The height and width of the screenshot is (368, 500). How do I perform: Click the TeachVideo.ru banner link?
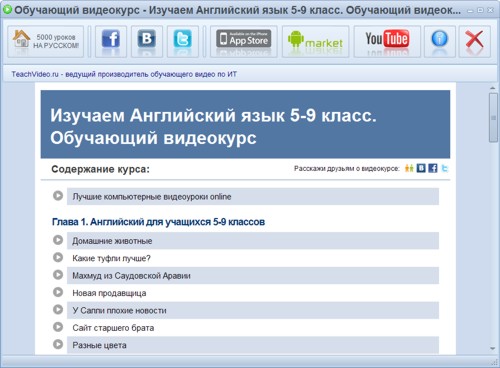click(124, 74)
